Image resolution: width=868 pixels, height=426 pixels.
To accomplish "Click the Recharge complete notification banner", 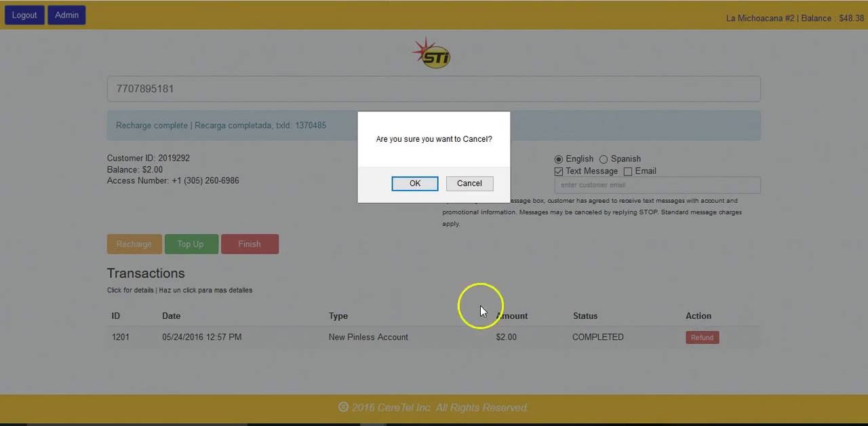I will 433,125.
